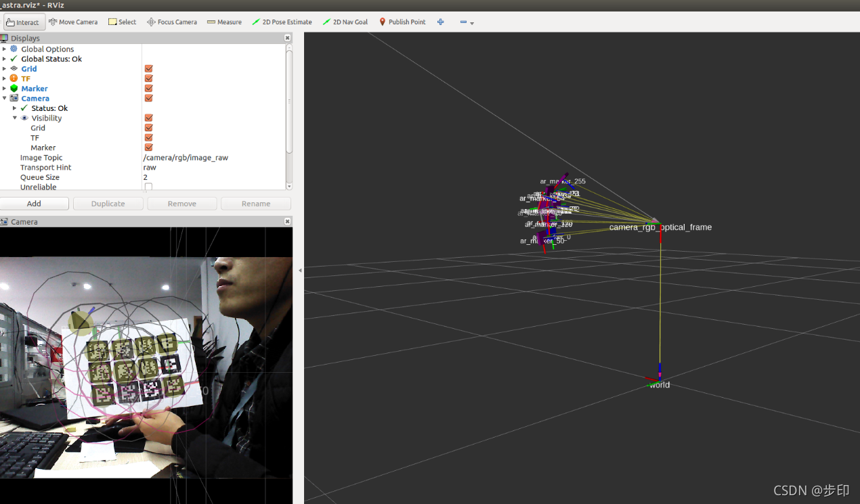Disable the Marker display checkbox
This screenshot has height=504, width=860.
tap(148, 88)
